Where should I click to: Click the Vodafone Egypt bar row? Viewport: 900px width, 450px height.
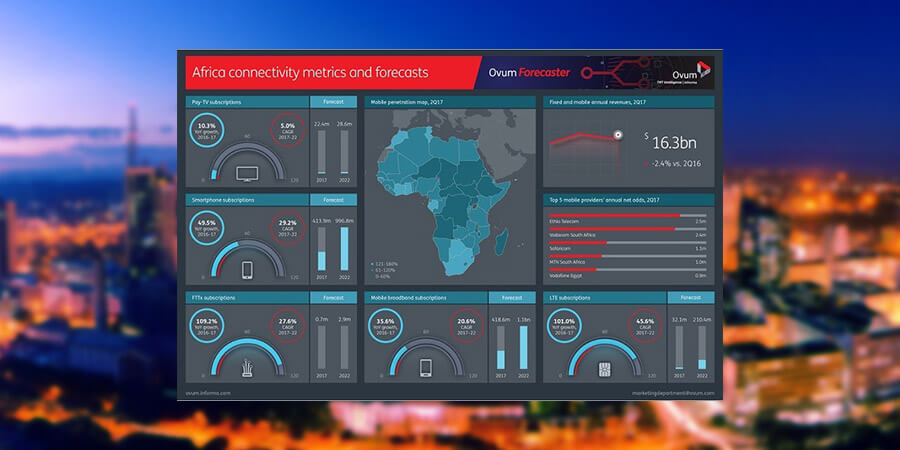pyautogui.click(x=628, y=273)
